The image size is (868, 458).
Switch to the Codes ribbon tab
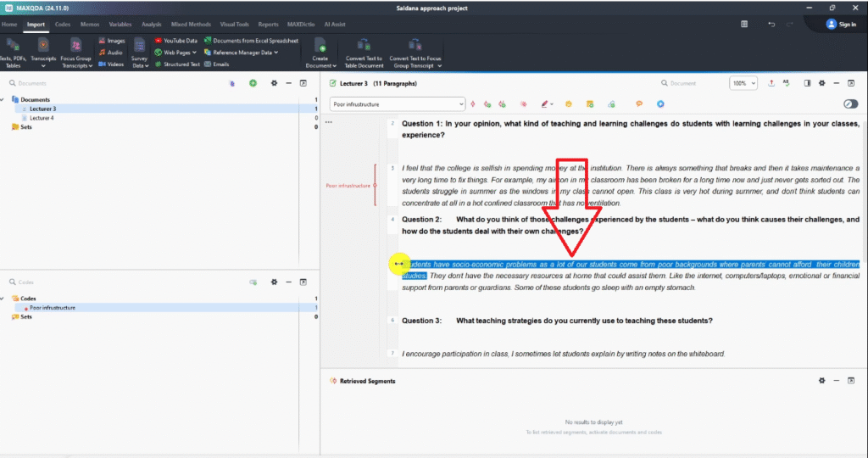pos(63,25)
